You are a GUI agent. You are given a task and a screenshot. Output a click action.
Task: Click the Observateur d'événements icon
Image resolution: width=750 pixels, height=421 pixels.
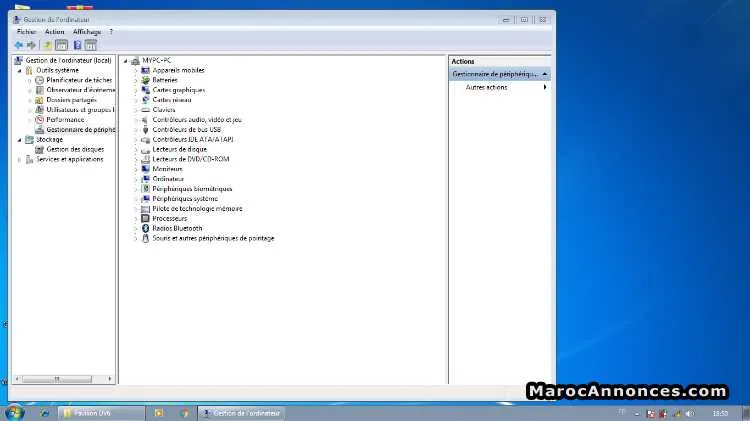tap(40, 90)
